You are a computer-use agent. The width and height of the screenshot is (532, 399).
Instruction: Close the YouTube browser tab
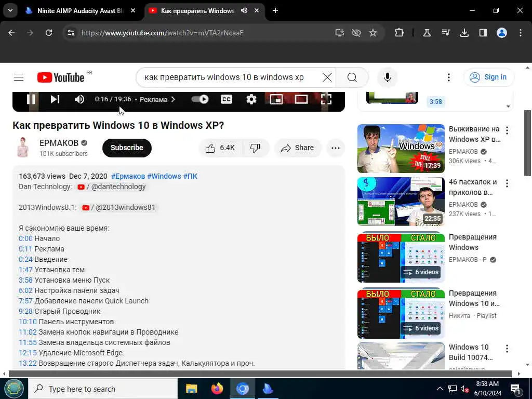(x=257, y=10)
